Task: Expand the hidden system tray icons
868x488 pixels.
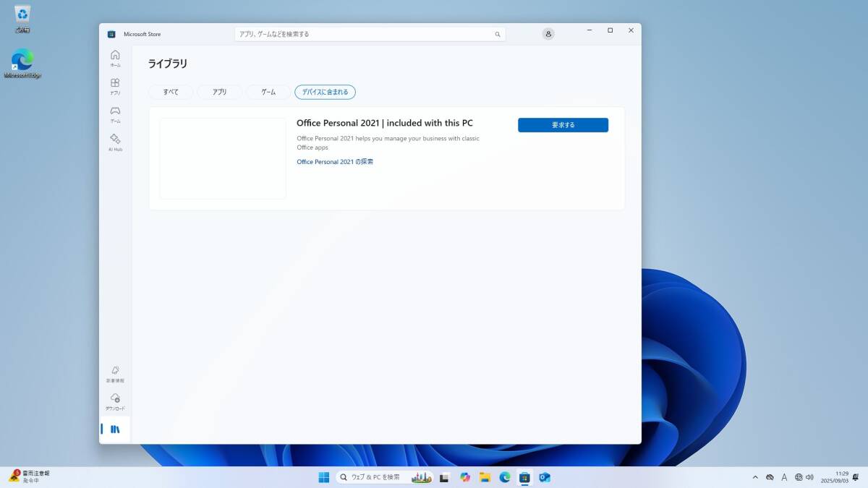Action: [x=755, y=477]
